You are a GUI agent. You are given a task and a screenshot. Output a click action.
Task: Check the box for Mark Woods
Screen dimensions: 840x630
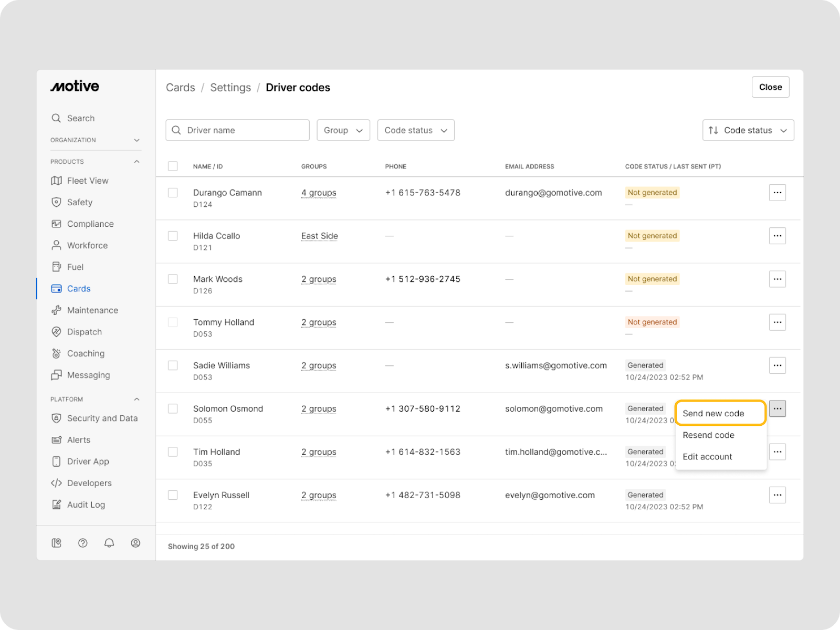point(173,279)
